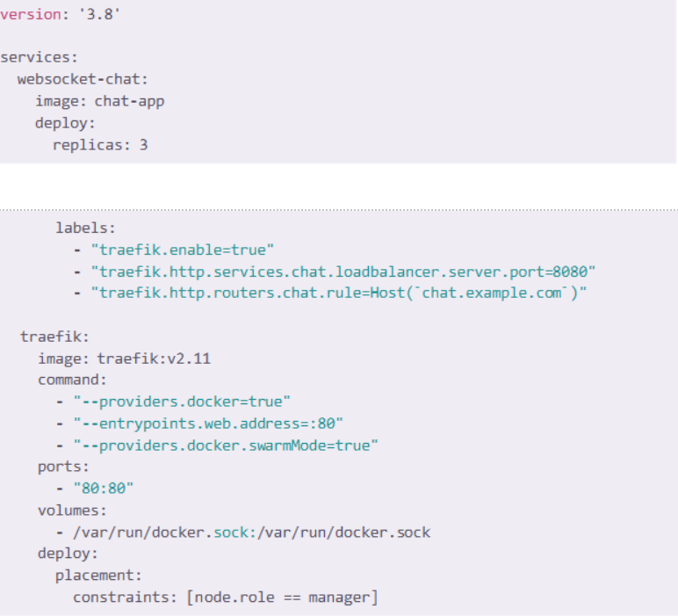This screenshot has height=616, width=678.
Task: Click the ports: key
Action: [63, 467]
